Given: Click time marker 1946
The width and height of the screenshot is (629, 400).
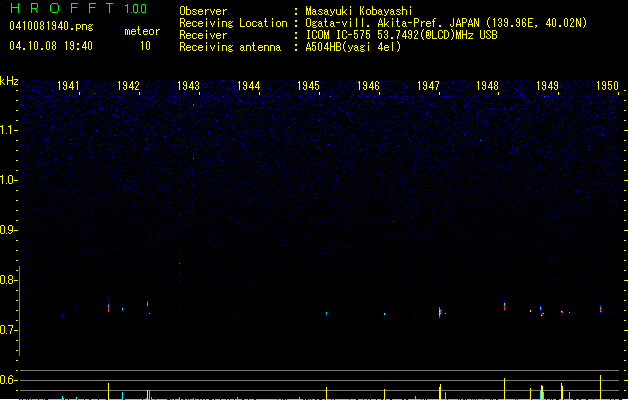Looking at the screenshot, I should pyautogui.click(x=368, y=86).
